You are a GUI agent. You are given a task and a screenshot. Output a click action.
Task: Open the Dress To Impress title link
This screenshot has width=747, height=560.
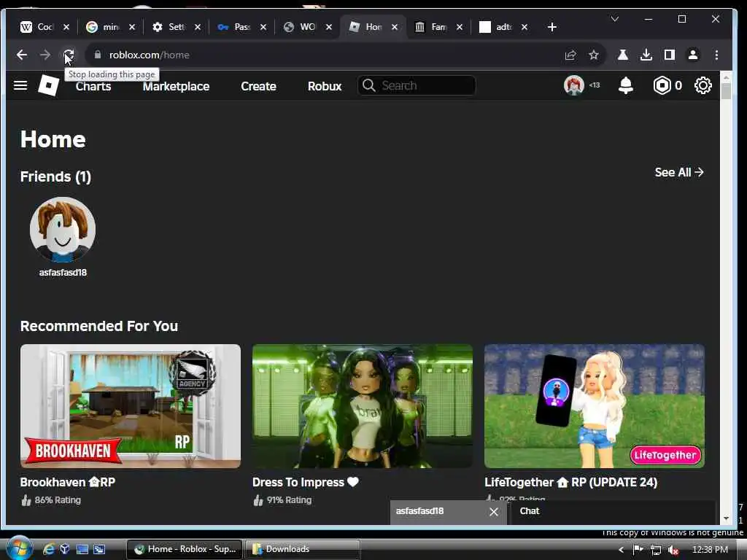point(305,482)
